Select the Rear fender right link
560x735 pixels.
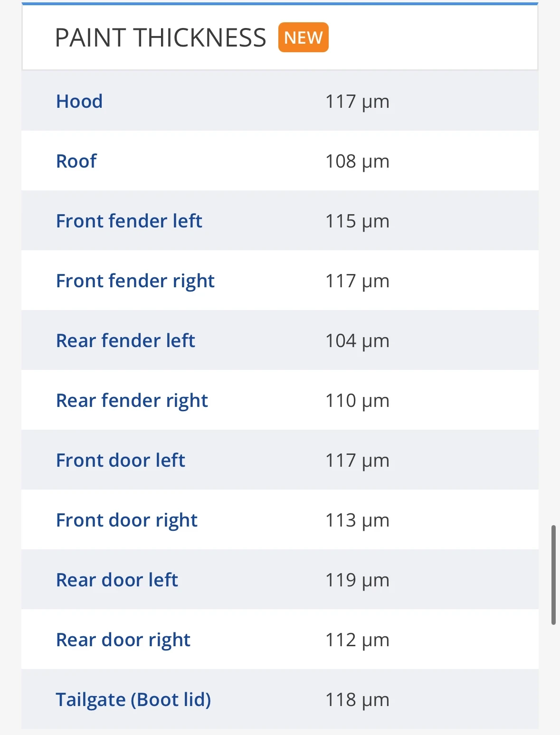point(132,401)
